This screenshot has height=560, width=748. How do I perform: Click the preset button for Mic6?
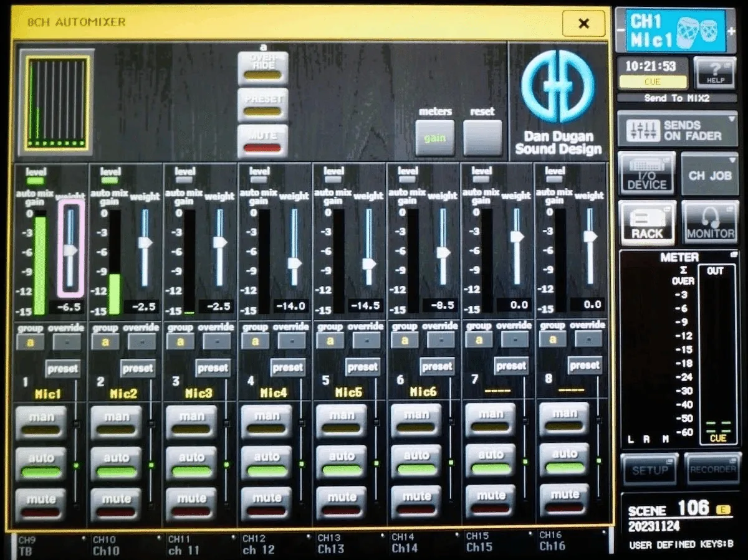[437, 366]
